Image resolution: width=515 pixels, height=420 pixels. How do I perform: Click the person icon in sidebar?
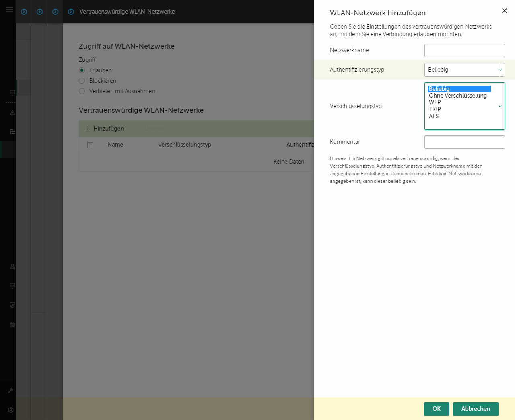(x=12, y=266)
